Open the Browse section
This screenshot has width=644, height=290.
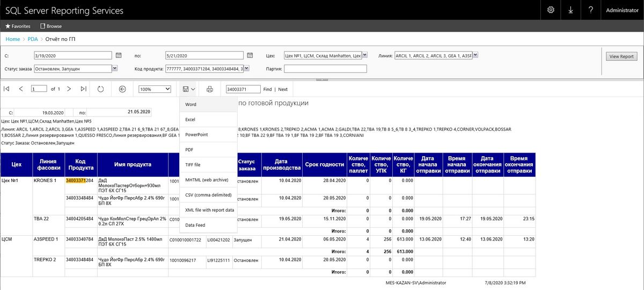click(51, 26)
